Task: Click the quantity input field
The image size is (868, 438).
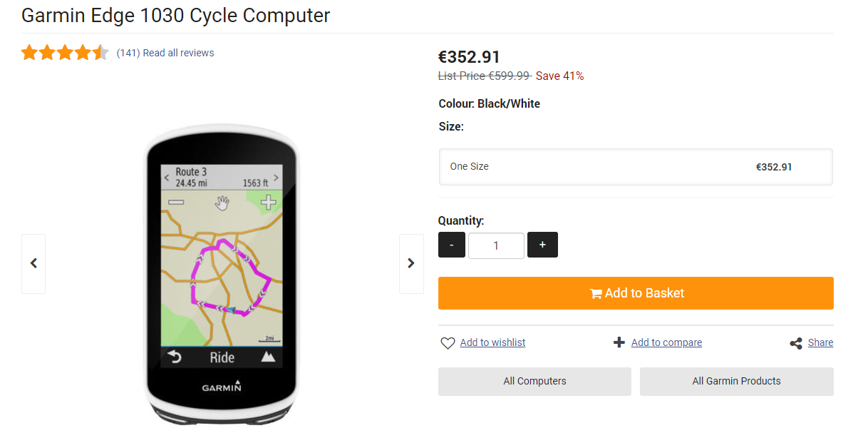Action: coord(496,245)
